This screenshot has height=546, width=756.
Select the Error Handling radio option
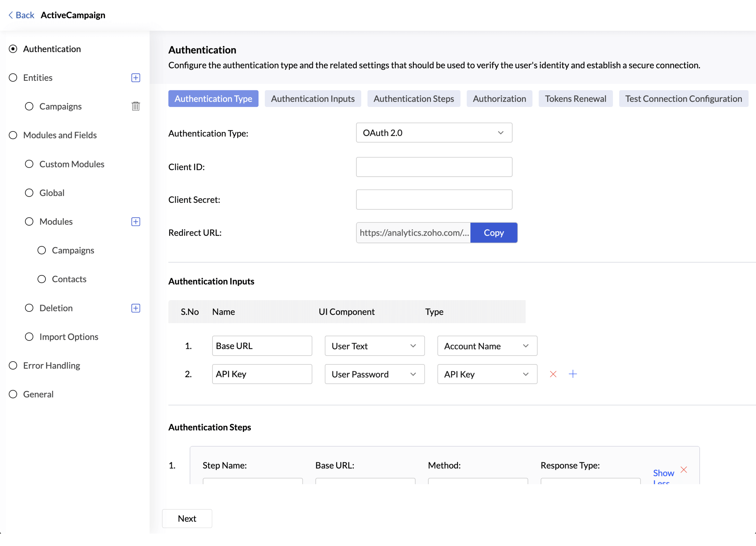[x=13, y=365]
